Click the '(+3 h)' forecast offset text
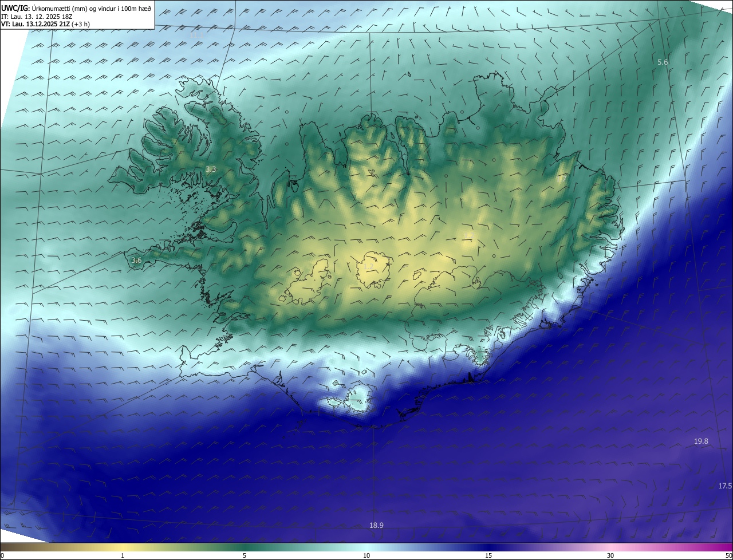 81,24
